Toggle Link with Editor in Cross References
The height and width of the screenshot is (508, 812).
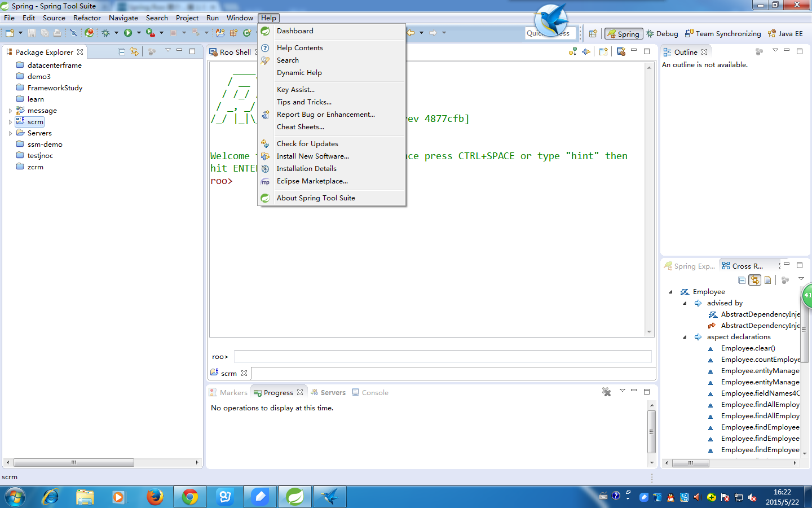754,280
